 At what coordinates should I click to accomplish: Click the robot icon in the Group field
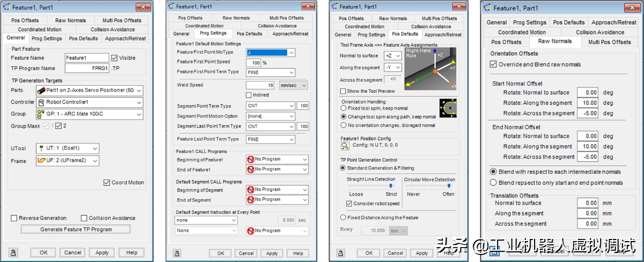pyautogui.click(x=41, y=114)
